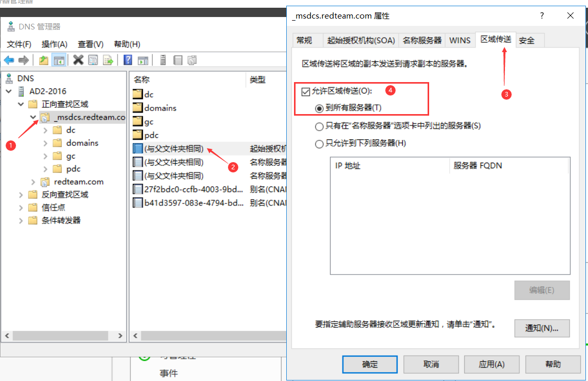Open the properties icon in toolbar

tap(93, 60)
